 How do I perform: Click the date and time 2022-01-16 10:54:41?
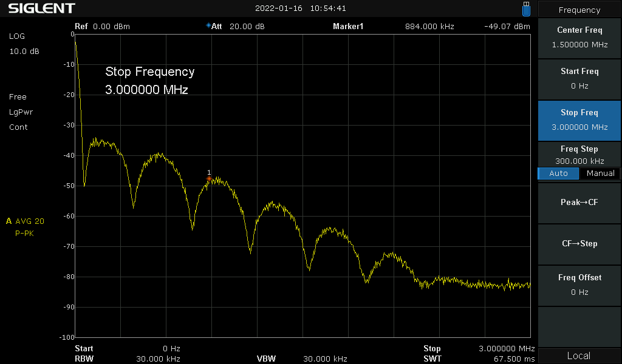coord(300,8)
